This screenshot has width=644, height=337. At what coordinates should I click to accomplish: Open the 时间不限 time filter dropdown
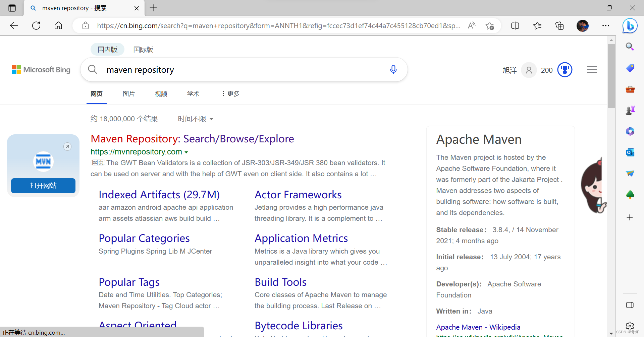[196, 119]
